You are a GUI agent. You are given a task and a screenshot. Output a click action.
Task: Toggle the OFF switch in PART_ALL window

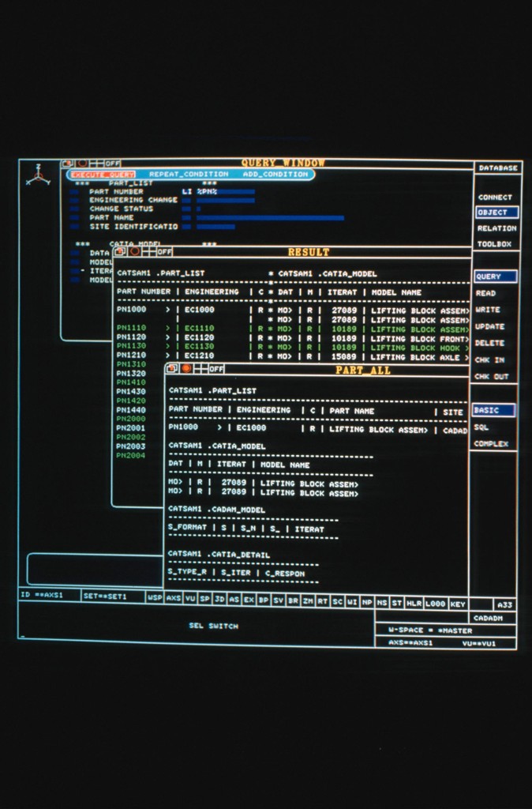pos(216,369)
